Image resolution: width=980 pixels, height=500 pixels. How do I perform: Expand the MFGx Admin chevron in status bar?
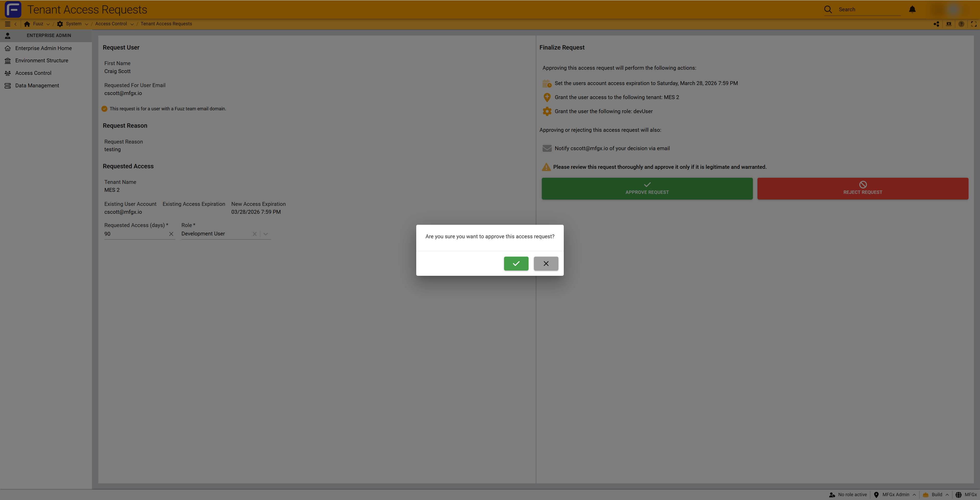pyautogui.click(x=914, y=495)
